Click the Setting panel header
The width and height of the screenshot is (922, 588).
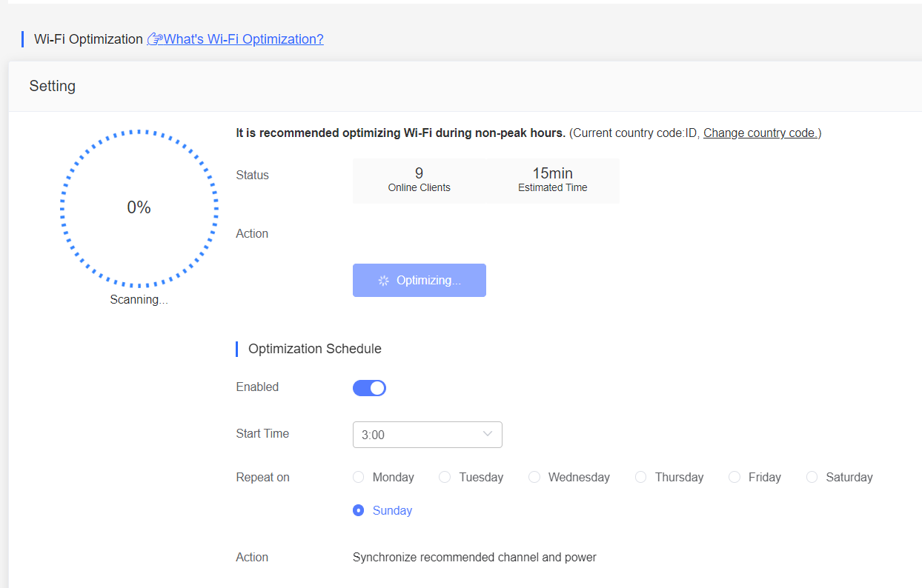pos(53,87)
